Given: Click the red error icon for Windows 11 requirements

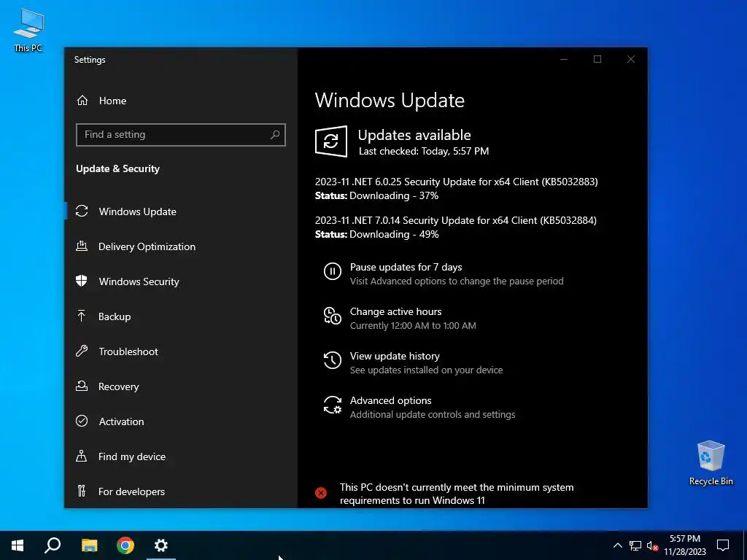Looking at the screenshot, I should pos(321,493).
